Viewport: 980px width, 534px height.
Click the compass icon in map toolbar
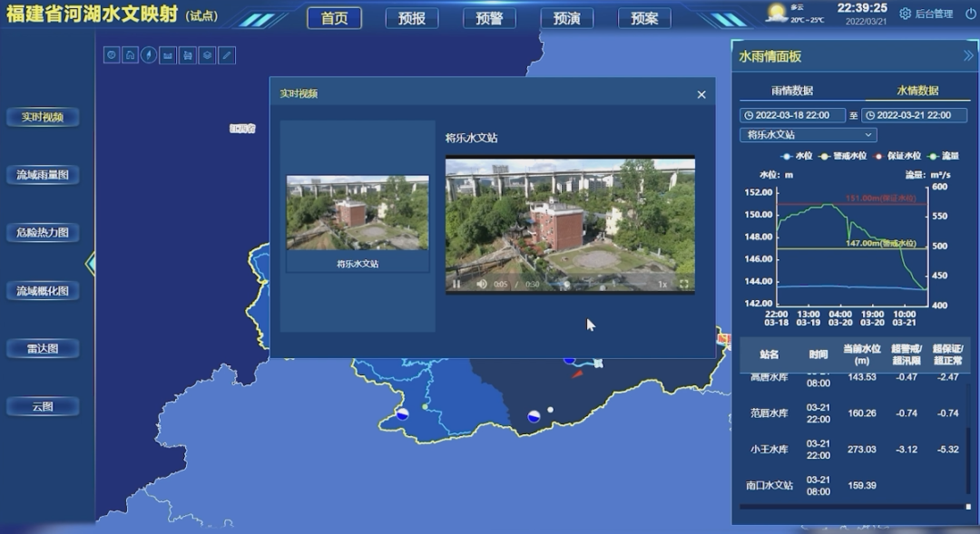click(x=149, y=55)
